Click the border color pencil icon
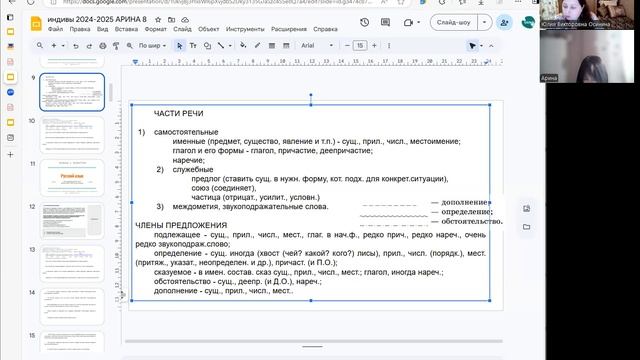Viewport: 640px width, 360px height. click(x=258, y=46)
